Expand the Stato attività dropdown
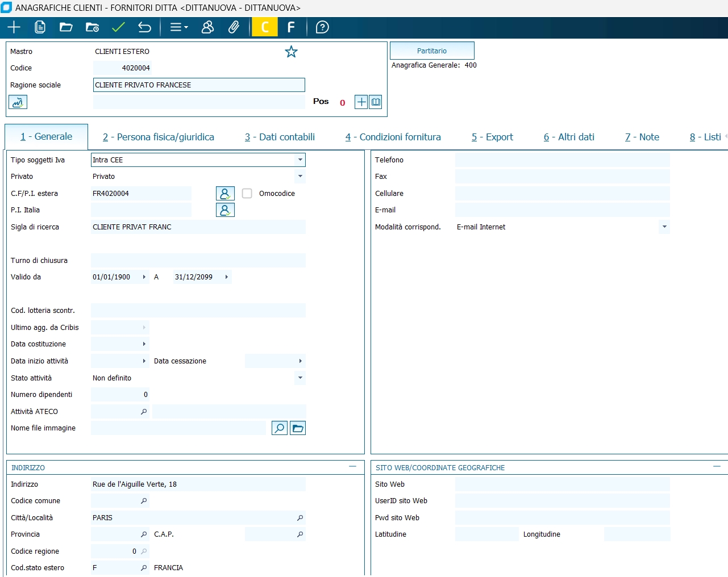Image resolution: width=728 pixels, height=577 pixels. point(300,378)
